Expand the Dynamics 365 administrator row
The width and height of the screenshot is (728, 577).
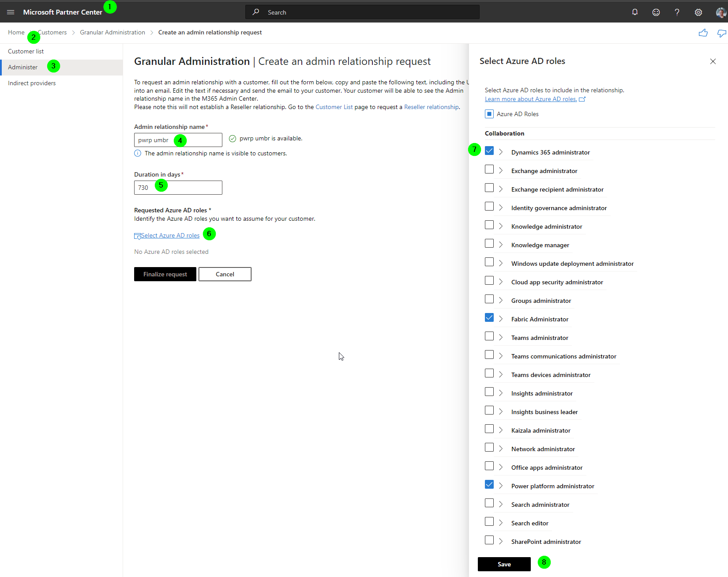[501, 152]
